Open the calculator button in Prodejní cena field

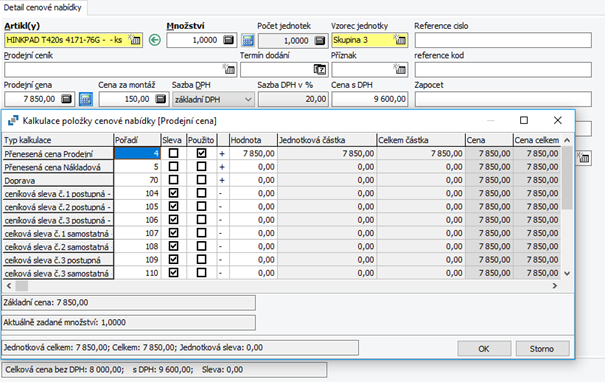click(x=66, y=99)
